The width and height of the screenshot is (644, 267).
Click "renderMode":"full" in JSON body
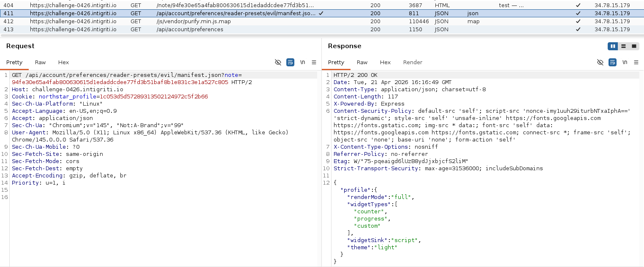click(x=381, y=197)
